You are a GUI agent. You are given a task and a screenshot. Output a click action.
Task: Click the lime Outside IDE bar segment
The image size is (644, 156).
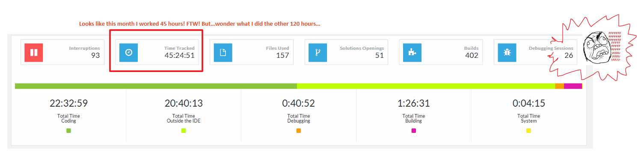coord(426,86)
